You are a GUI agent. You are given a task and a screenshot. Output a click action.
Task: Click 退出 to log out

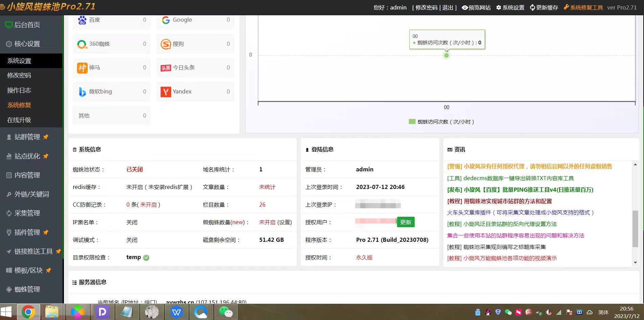[x=447, y=7]
